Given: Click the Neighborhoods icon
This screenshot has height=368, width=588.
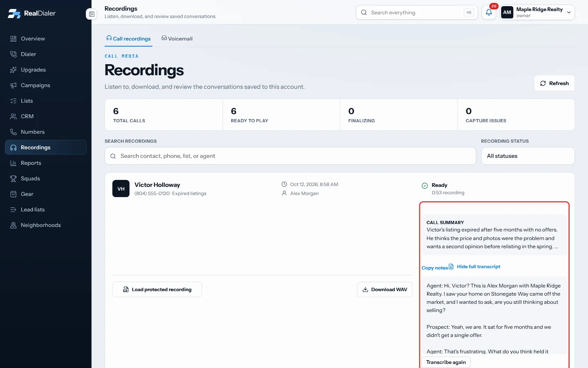Looking at the screenshot, I should (13, 225).
